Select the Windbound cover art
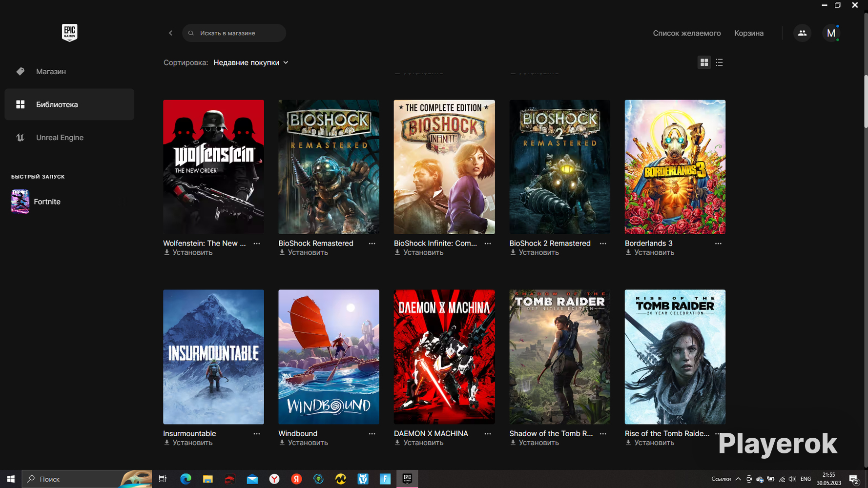868x488 pixels. click(x=329, y=357)
